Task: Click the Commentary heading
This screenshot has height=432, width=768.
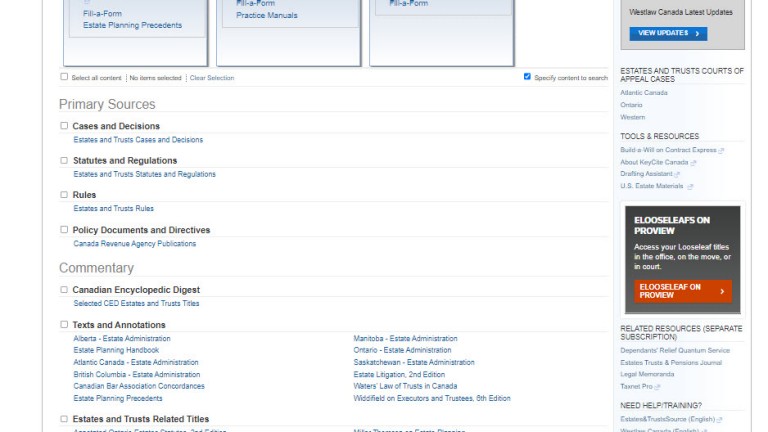Action: tap(96, 268)
